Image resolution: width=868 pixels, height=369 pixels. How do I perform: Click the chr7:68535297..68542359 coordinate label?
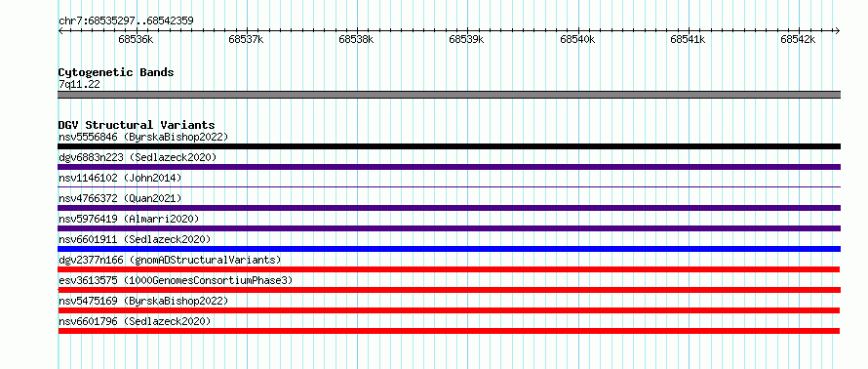click(126, 21)
